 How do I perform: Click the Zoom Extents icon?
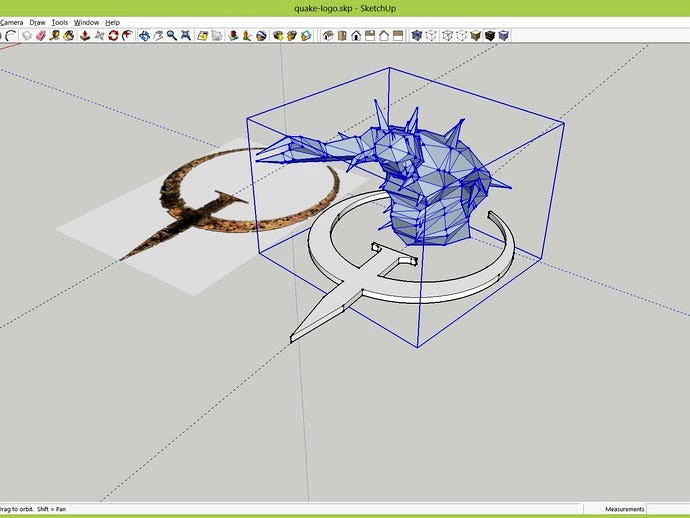[186, 36]
